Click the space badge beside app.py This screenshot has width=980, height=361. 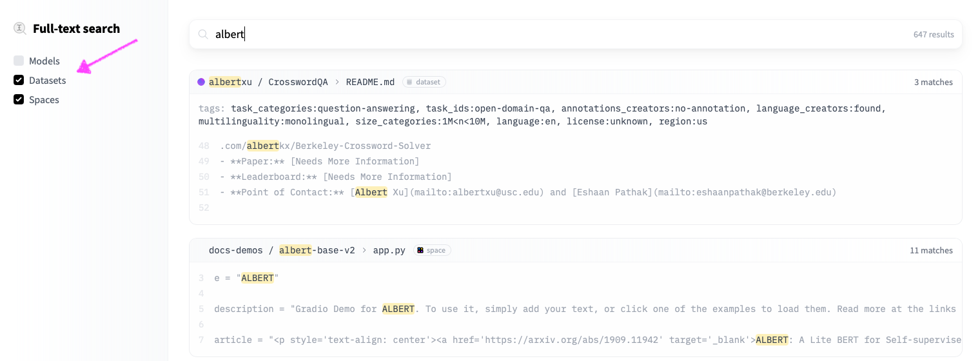[x=432, y=250]
